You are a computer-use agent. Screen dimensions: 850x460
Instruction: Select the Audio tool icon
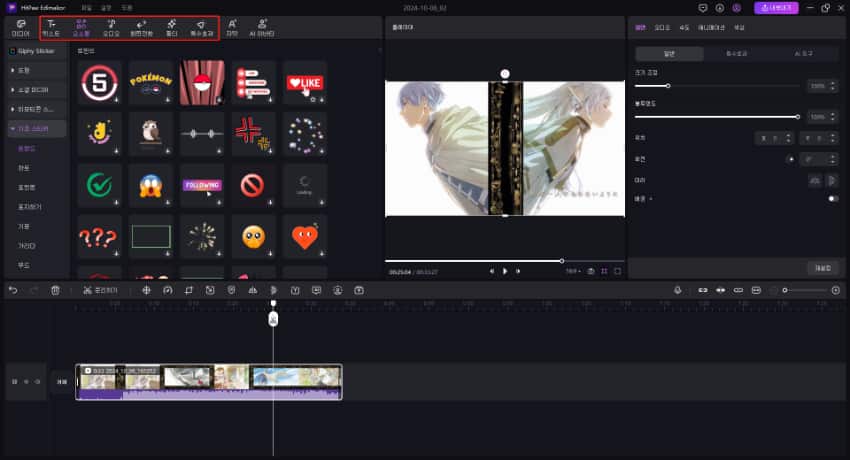111,26
